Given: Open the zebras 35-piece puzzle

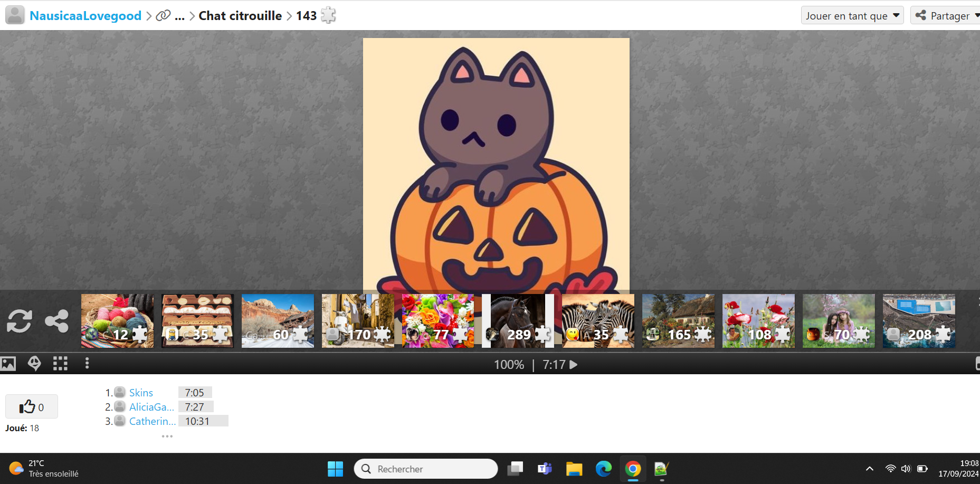Looking at the screenshot, I should click(598, 321).
